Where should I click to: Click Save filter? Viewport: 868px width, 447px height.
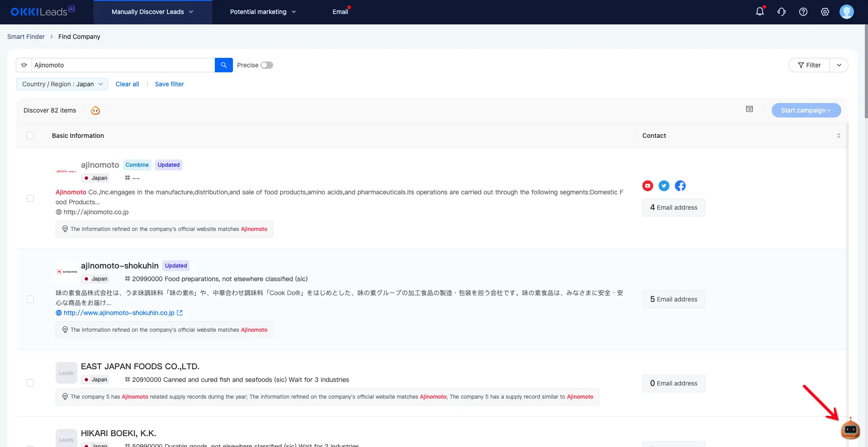click(169, 84)
